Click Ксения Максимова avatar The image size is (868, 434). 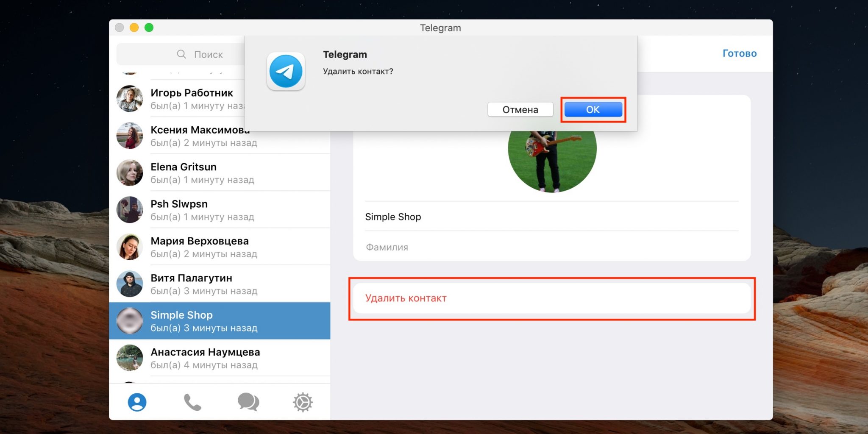130,136
